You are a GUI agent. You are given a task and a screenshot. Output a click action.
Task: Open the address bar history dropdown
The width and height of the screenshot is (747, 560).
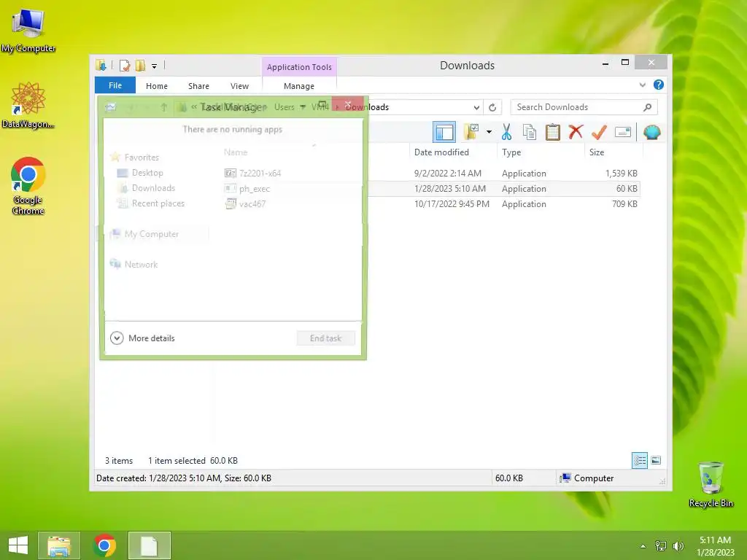(476, 107)
